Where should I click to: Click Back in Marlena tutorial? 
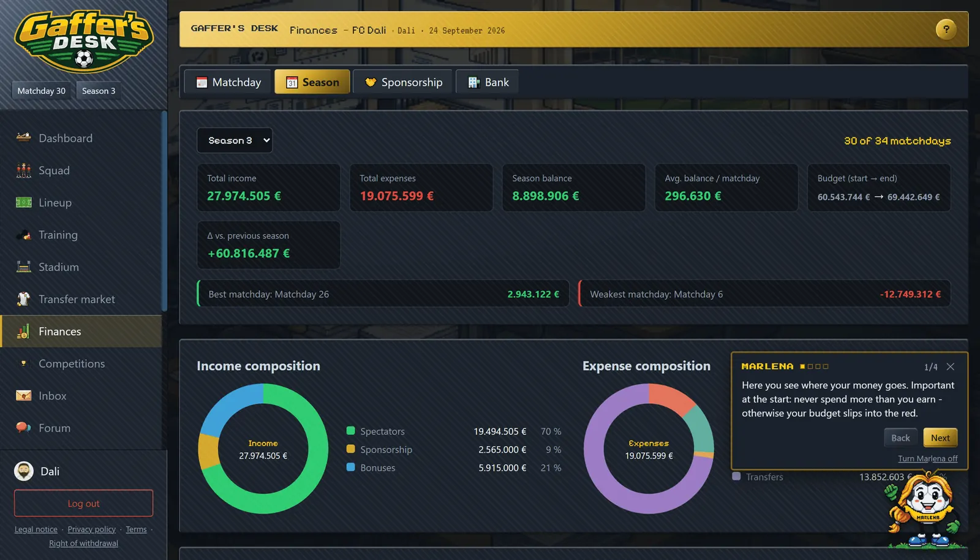pyautogui.click(x=900, y=437)
